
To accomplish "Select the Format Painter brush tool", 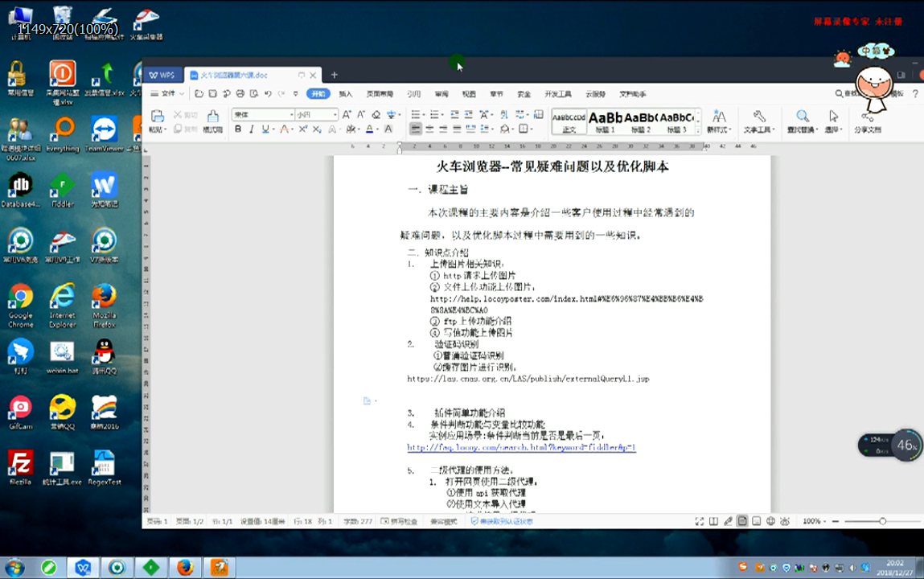I will click(x=213, y=120).
